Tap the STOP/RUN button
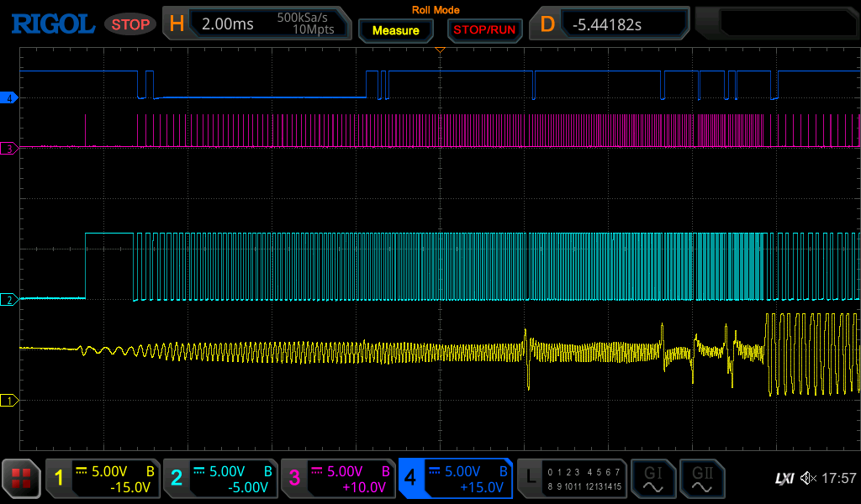The image size is (861, 504). (484, 30)
